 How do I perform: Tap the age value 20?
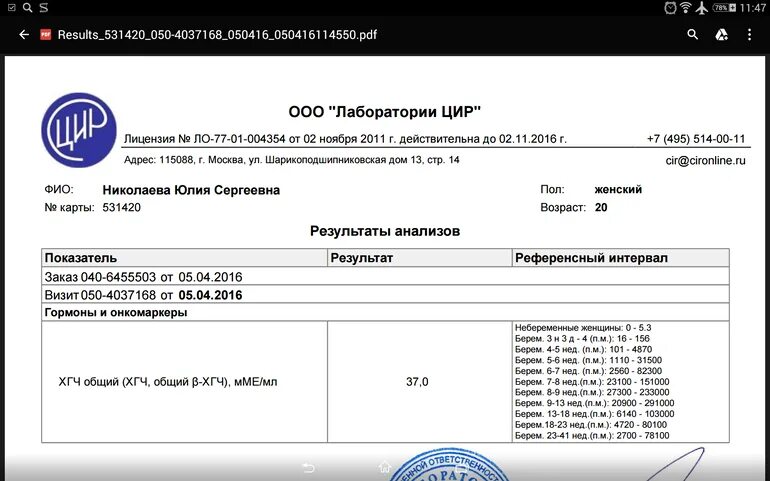[x=601, y=207]
